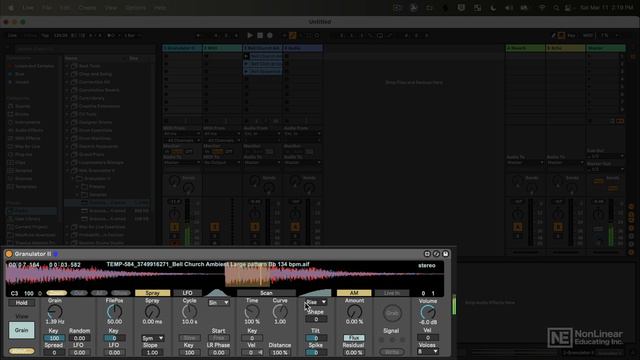Start playback with the Play button
This screenshot has height=360, width=640.
(250, 36)
